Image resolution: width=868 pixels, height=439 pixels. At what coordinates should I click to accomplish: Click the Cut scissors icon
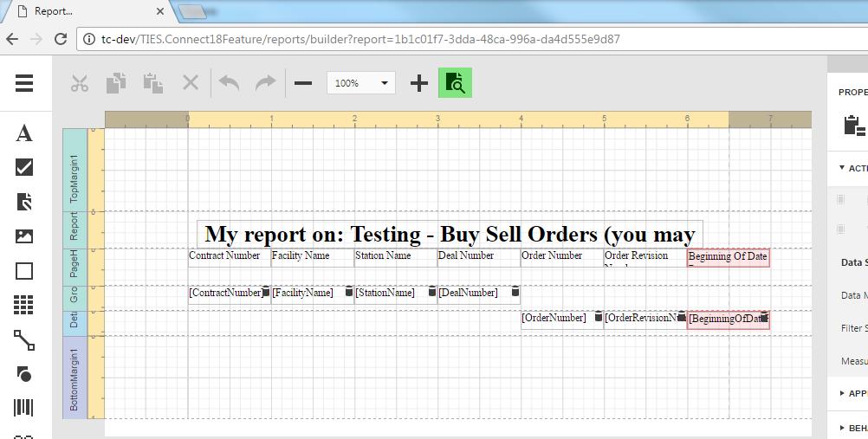(x=80, y=83)
